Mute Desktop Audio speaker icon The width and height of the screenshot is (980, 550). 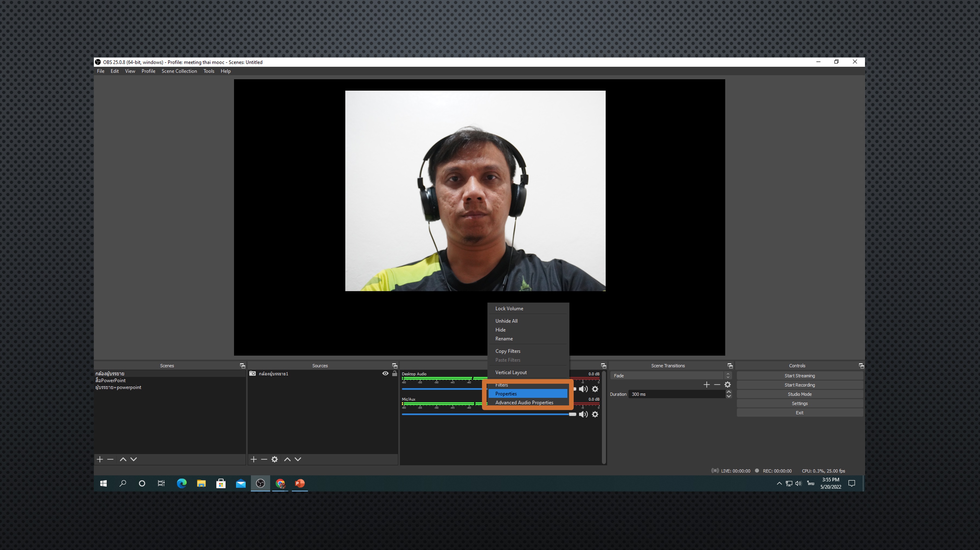[583, 389]
